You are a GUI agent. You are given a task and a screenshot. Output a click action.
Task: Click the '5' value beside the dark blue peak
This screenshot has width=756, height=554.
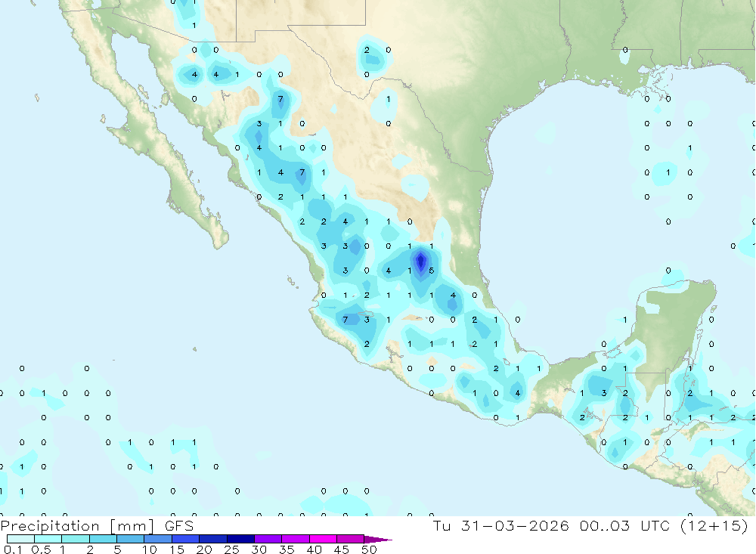(432, 271)
